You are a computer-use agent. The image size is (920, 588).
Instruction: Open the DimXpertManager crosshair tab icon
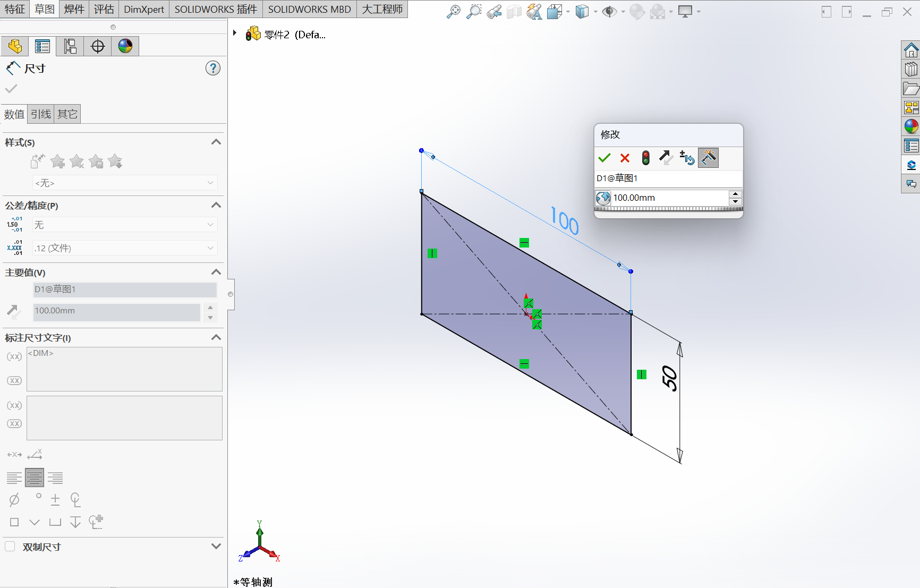98,46
